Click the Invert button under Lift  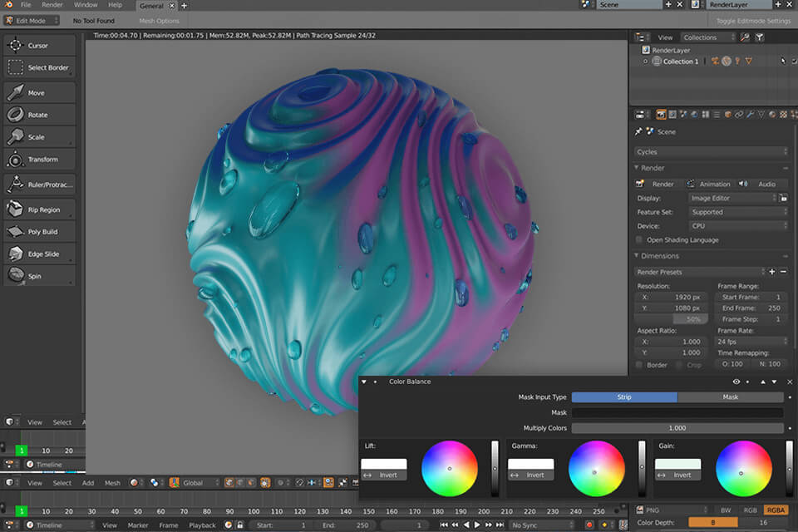coord(384,475)
